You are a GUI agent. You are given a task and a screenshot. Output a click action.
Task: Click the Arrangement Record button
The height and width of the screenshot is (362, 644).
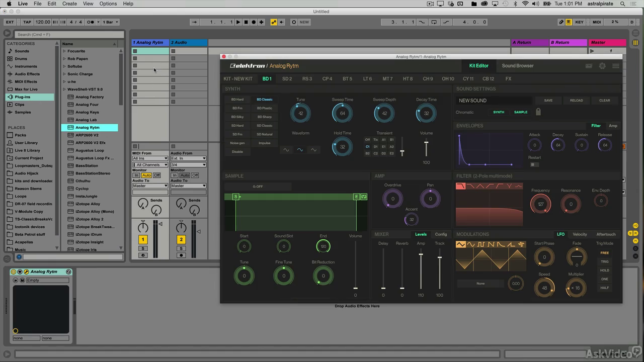254,22
